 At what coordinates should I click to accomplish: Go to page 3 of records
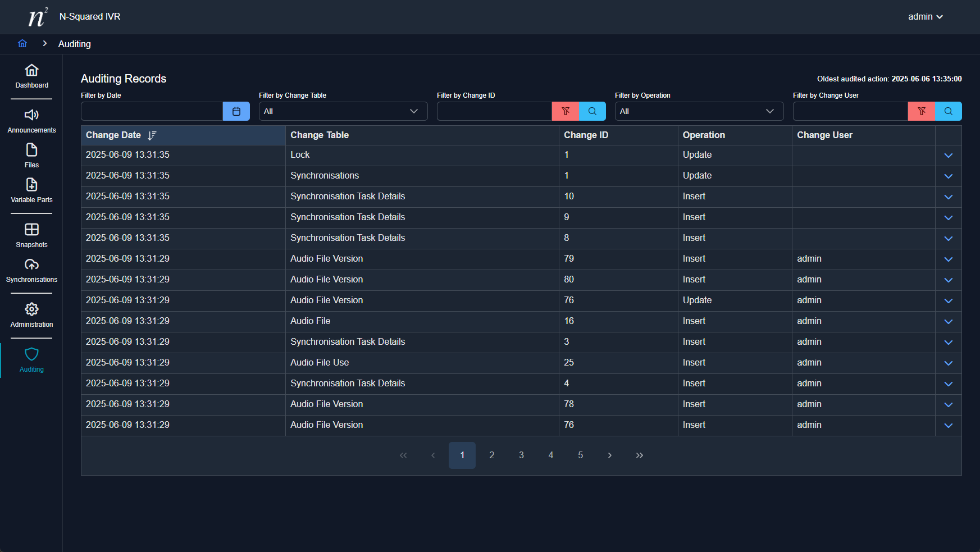tap(521, 455)
